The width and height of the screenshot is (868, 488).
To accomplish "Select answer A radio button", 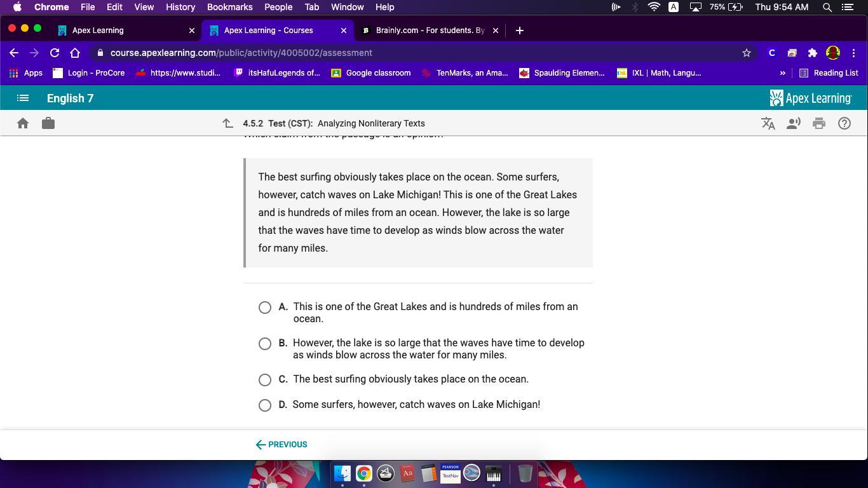I will point(265,308).
